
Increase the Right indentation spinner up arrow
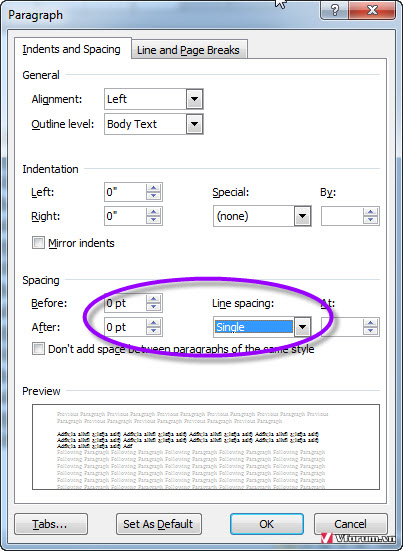pos(154,212)
